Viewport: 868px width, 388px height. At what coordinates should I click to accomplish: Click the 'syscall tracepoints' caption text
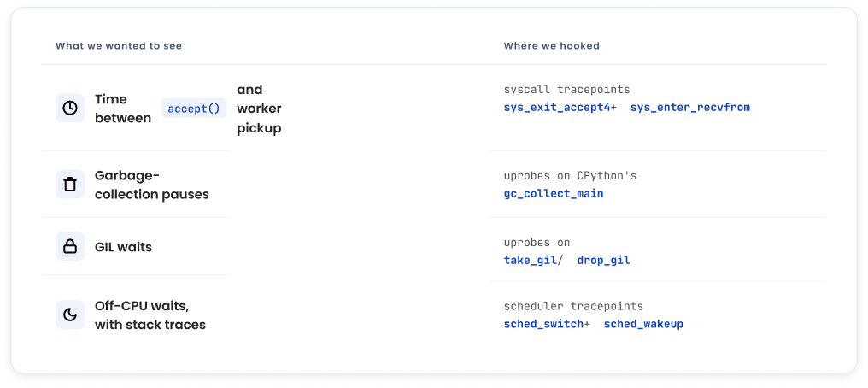[567, 90]
